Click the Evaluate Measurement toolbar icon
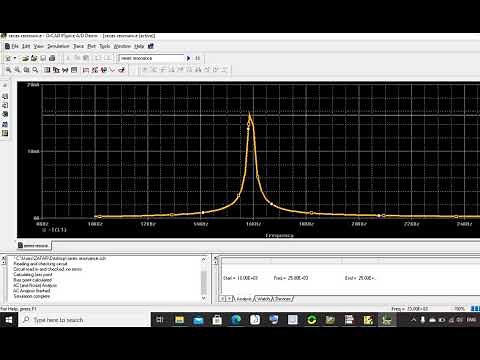This screenshot has width=480, height=360. pos(95,70)
